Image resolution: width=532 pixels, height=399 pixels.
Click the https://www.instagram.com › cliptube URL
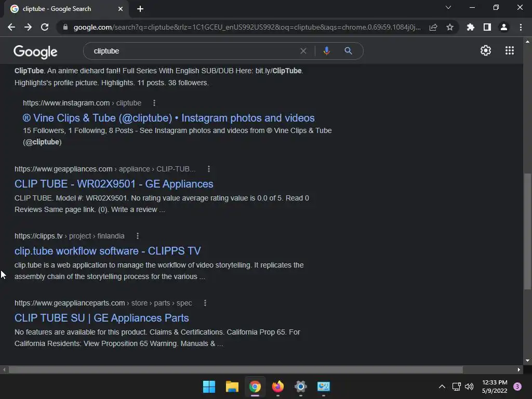coord(82,103)
